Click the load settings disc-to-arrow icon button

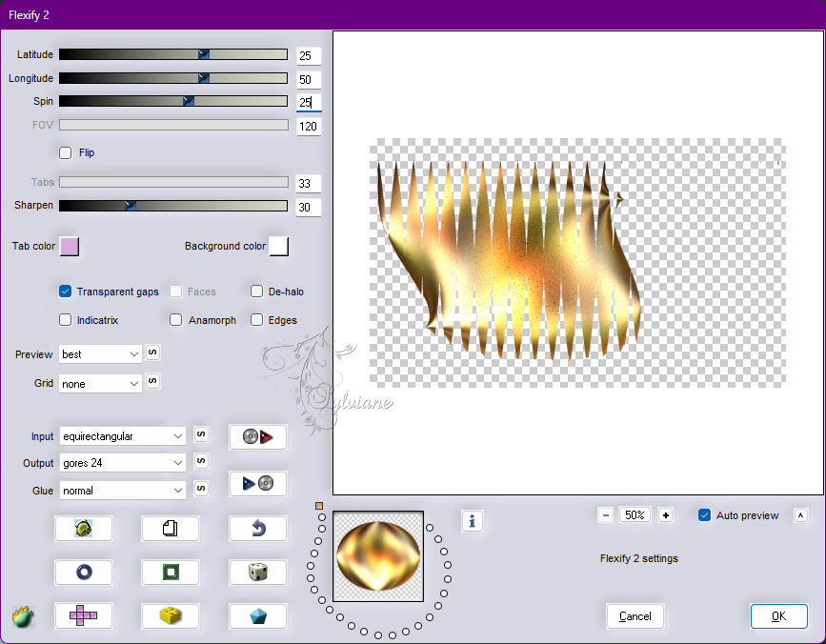[x=257, y=436]
